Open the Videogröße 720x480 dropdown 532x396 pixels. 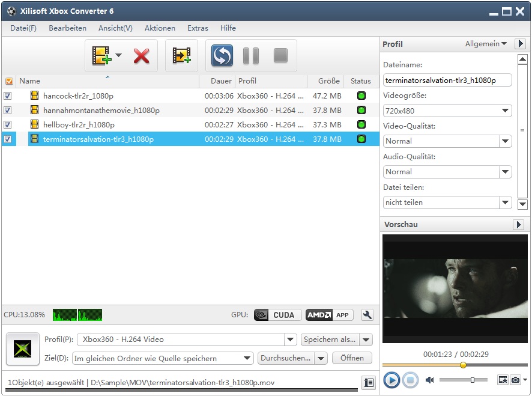tap(447, 111)
